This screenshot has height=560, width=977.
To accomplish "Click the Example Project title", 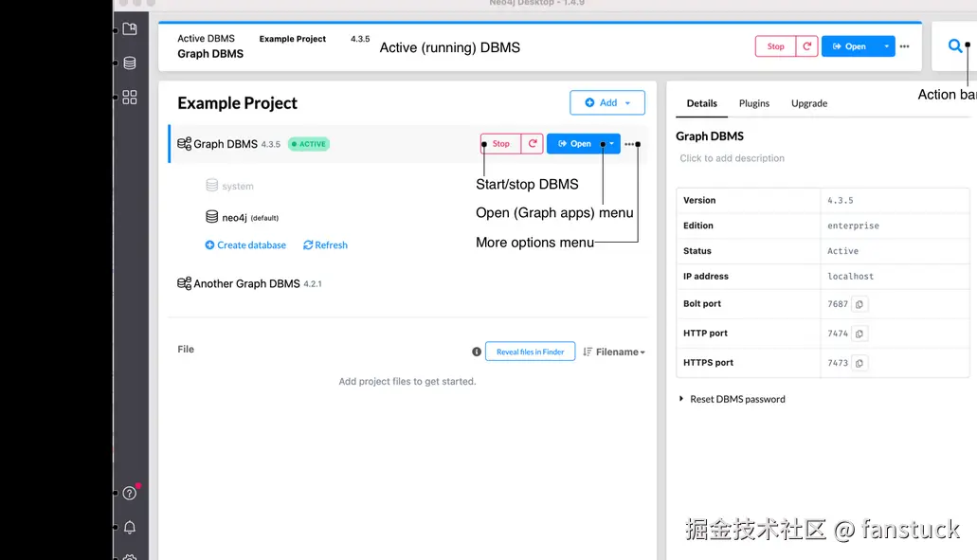I will 237,102.
